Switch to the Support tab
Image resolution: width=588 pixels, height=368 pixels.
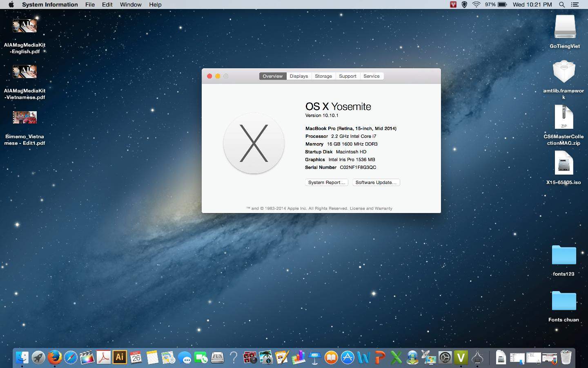pyautogui.click(x=347, y=76)
